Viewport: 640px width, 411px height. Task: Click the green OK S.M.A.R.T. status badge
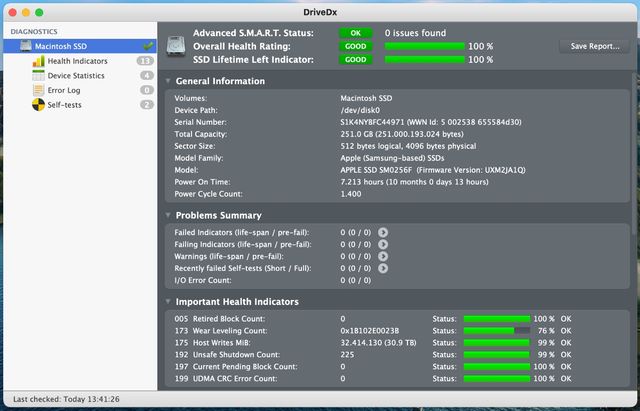coord(354,33)
